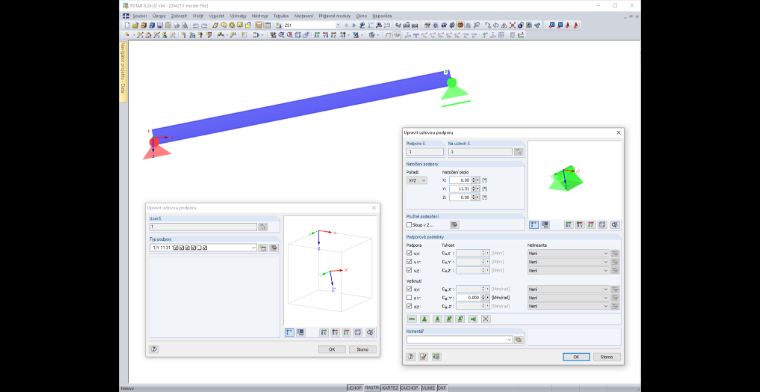Toggle the Sloup v Z checkbox
Image resolution: width=760 pixels, height=392 pixels.
409,225
